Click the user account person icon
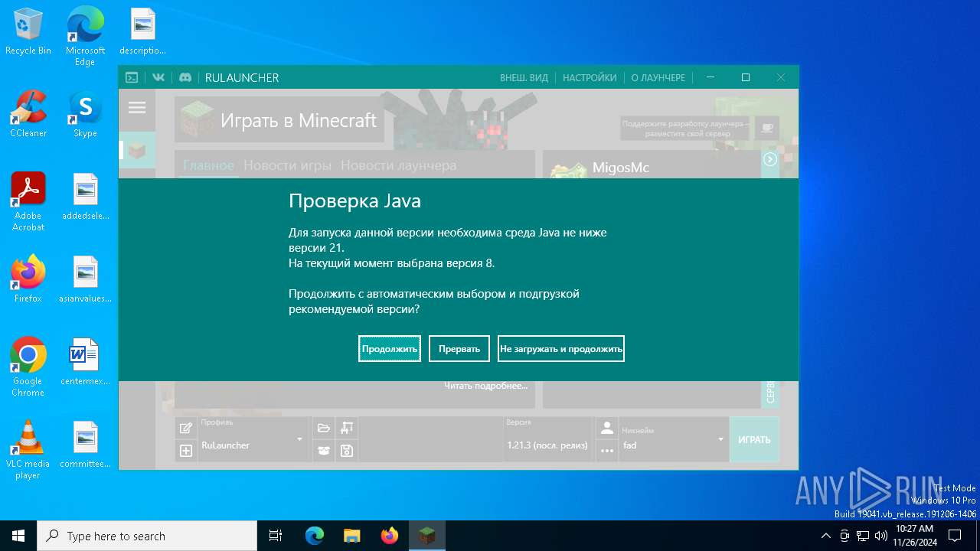980x551 pixels. coord(607,428)
